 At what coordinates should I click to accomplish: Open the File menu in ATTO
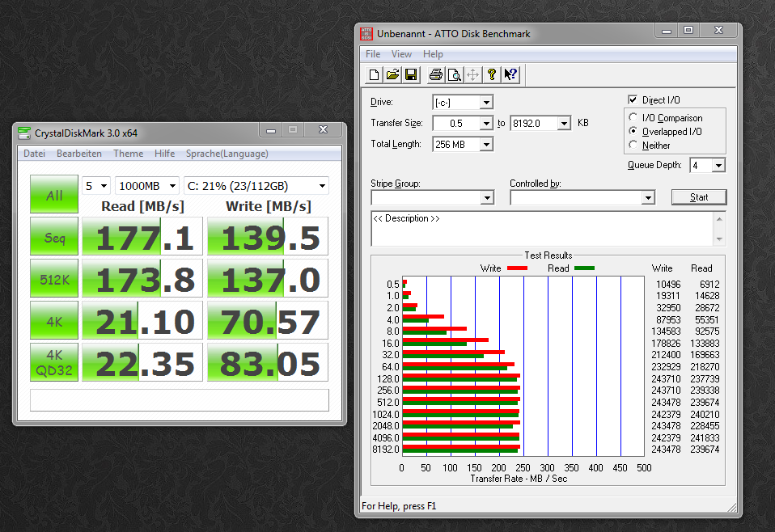tap(373, 54)
